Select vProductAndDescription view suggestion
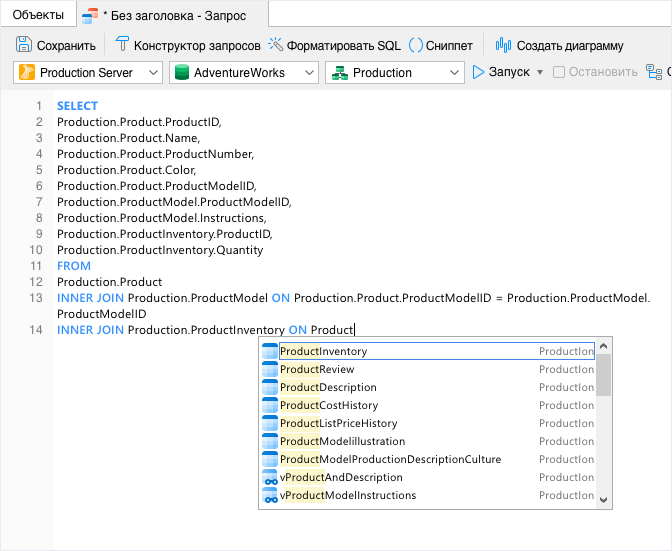 pos(437,477)
